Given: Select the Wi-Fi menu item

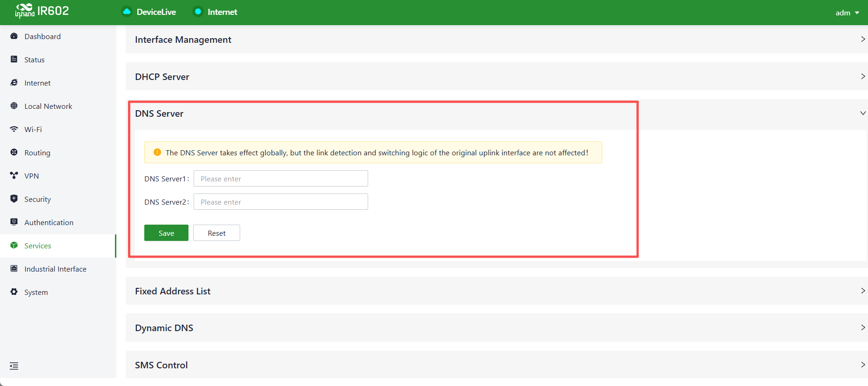Looking at the screenshot, I should 58,129.
